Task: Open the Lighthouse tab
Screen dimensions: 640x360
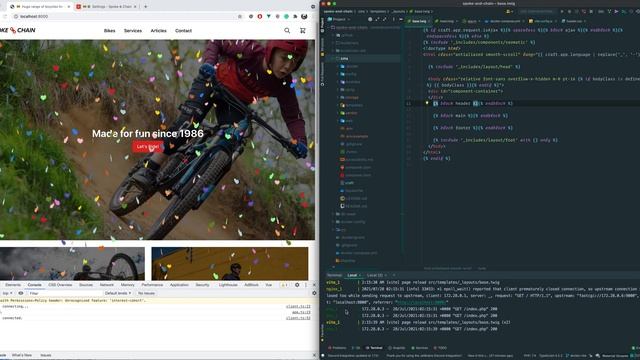Action: point(228,285)
